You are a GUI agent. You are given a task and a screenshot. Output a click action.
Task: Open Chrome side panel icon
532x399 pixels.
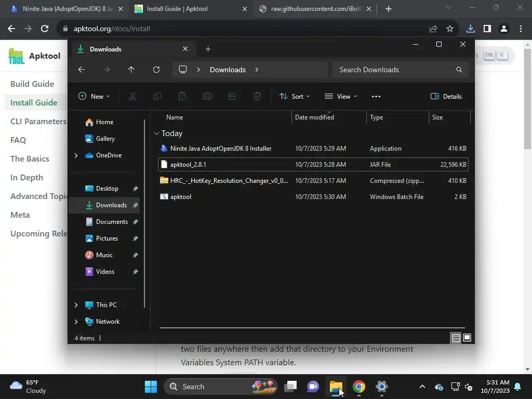(x=487, y=29)
